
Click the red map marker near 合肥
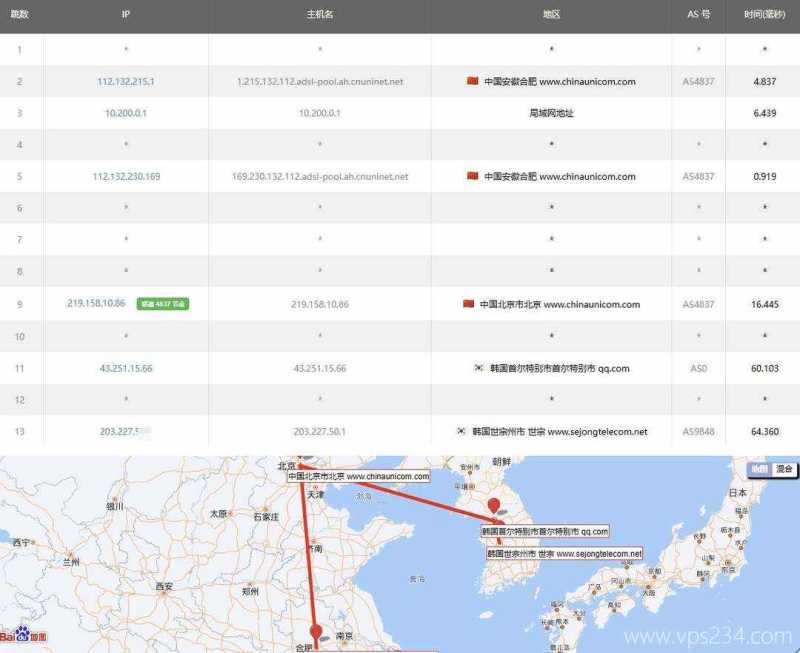[x=316, y=632]
